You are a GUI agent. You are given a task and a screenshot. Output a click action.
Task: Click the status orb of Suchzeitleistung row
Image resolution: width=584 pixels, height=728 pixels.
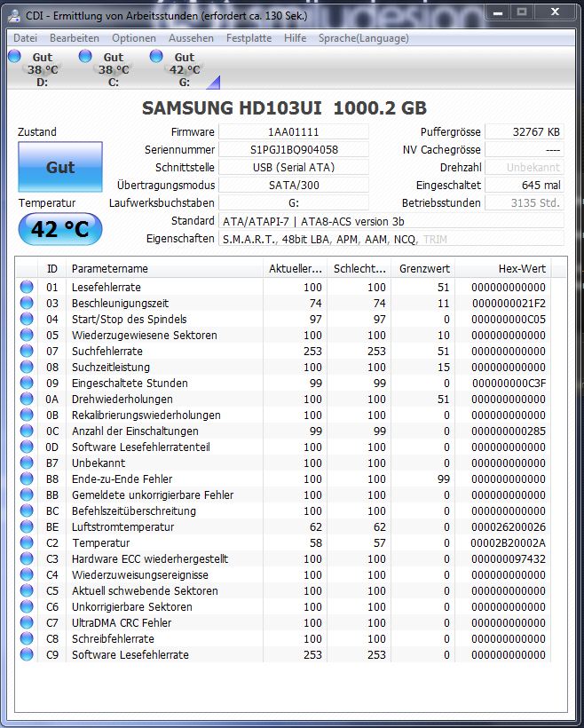tap(27, 367)
